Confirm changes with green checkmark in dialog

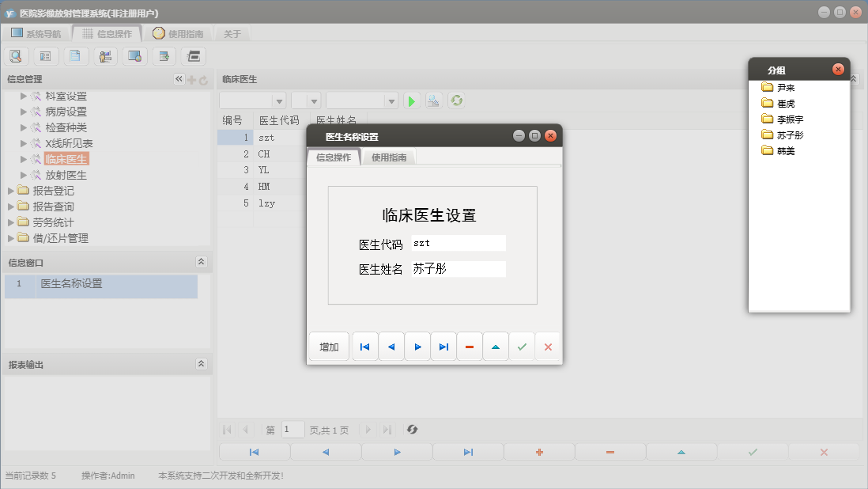tap(522, 347)
